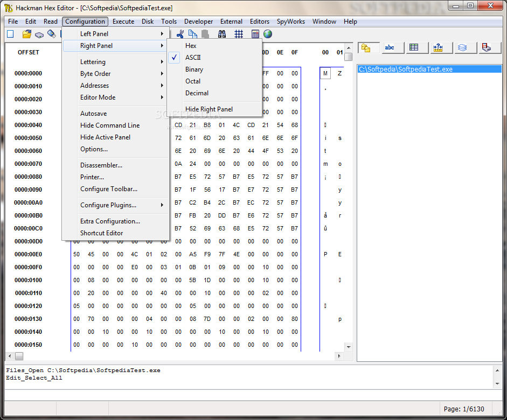Click Hide Command Line menu entry
Image resolution: width=507 pixels, height=420 pixels.
(x=116, y=125)
